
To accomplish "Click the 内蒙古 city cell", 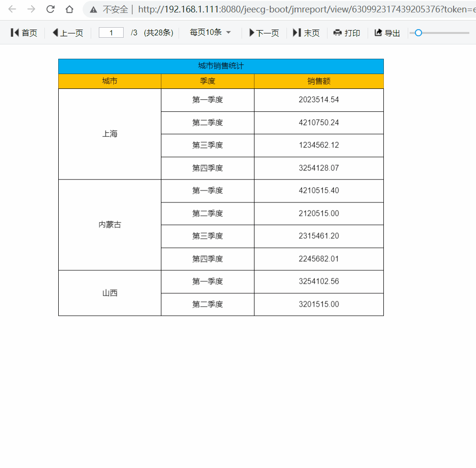I will click(x=110, y=225).
